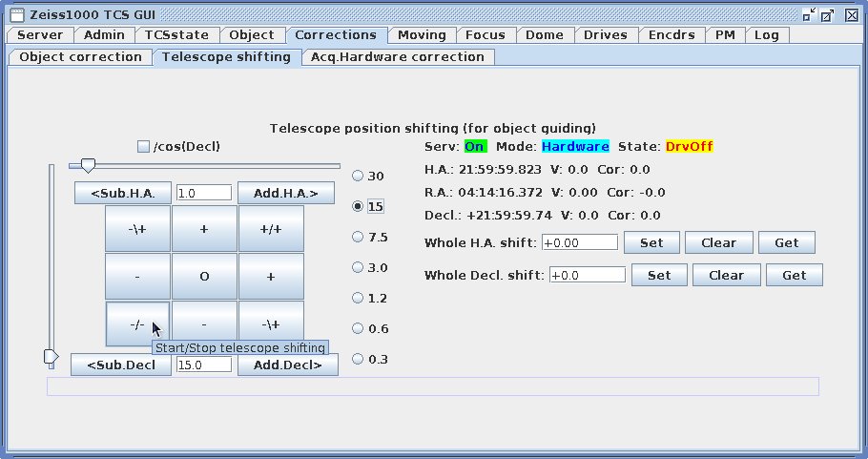Image resolution: width=868 pixels, height=459 pixels.
Task: Switch to the Object correction subtab
Action: [x=80, y=56]
